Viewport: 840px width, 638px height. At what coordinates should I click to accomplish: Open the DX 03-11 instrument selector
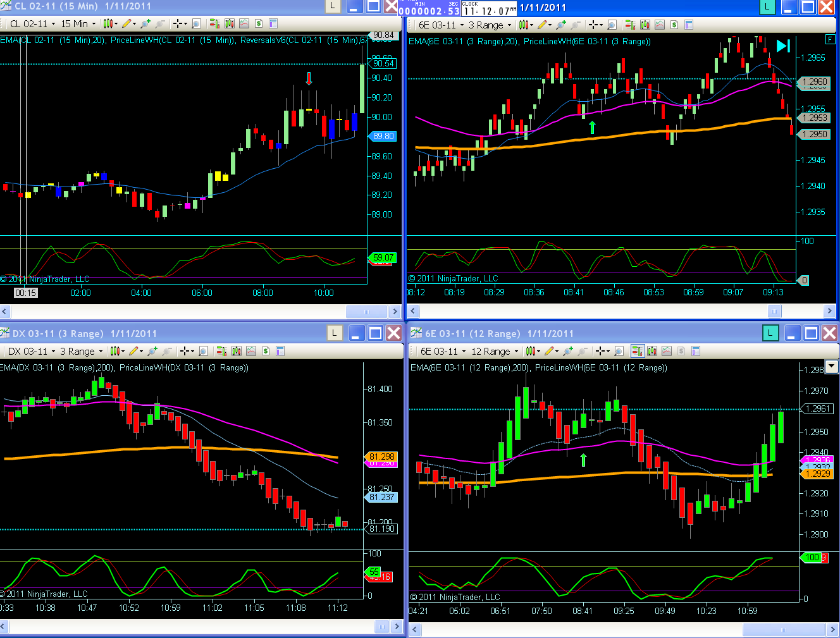[x=32, y=352]
